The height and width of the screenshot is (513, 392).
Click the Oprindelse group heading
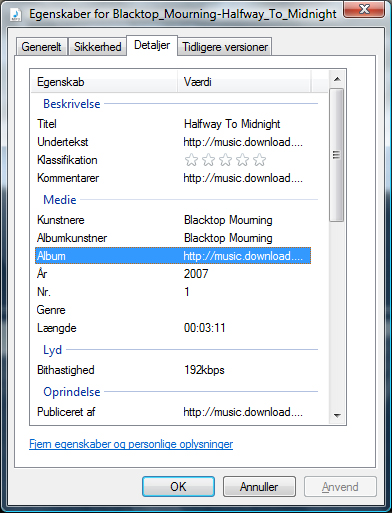tap(72, 392)
